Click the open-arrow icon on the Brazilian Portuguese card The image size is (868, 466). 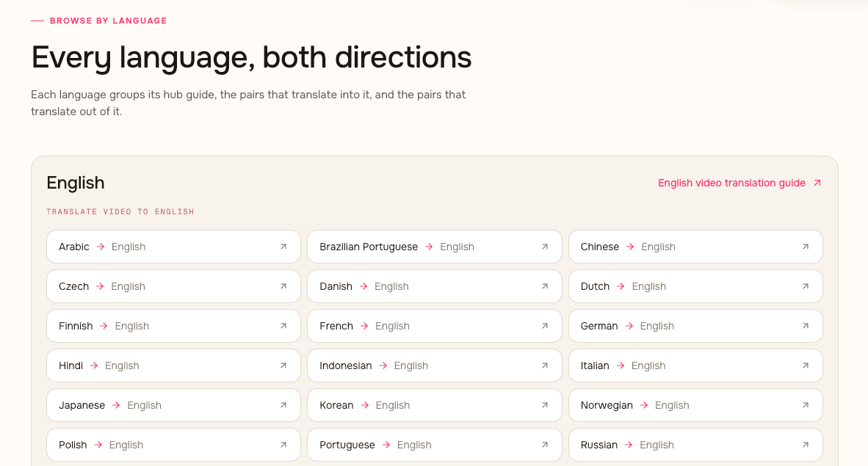coord(545,247)
